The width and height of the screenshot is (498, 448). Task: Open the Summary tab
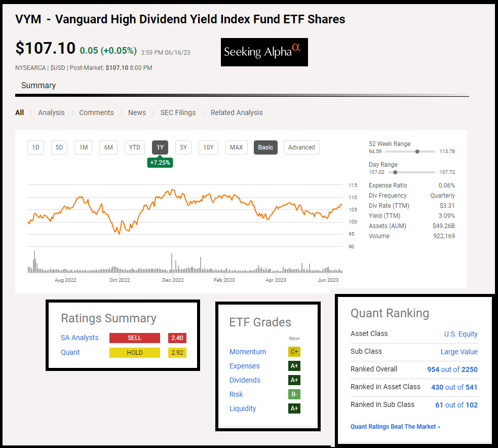point(39,85)
